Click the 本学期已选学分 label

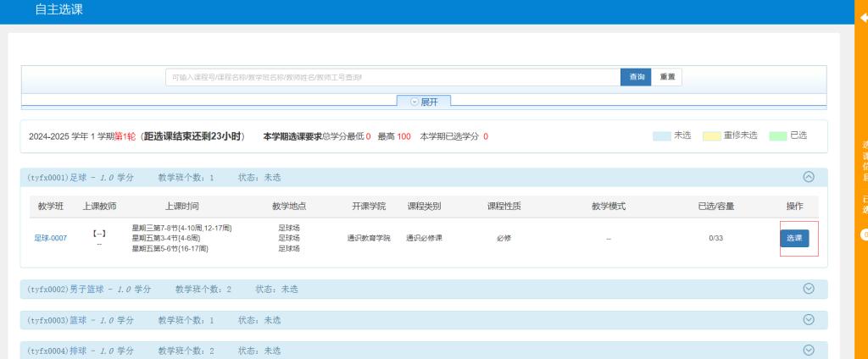click(449, 136)
